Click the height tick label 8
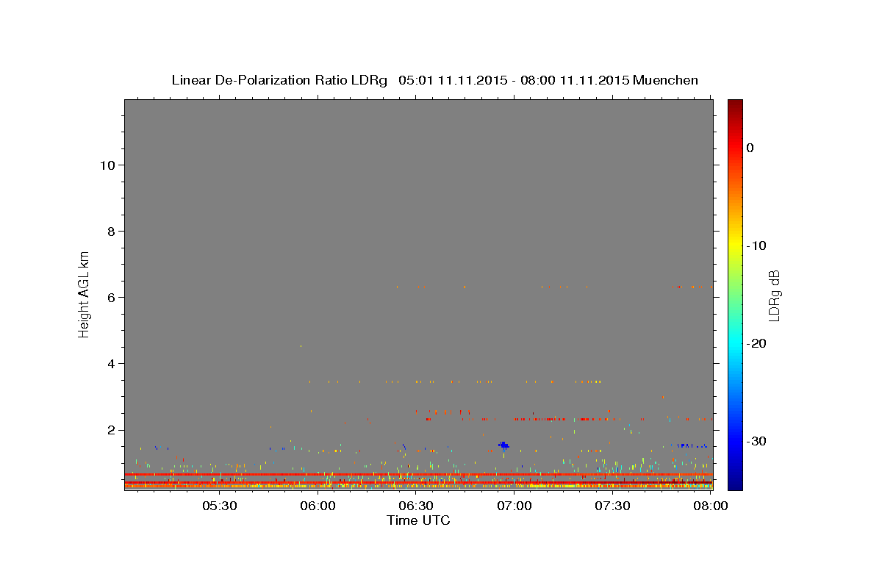Screen dimensions: 882x588 point(110,231)
